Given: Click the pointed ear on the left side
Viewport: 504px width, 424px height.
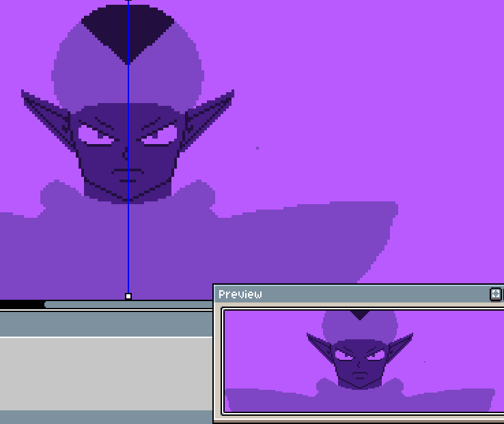Looking at the screenshot, I should tap(46, 116).
